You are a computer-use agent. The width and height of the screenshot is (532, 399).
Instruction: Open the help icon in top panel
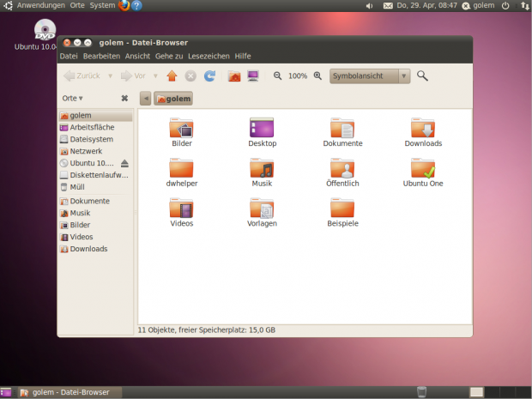coord(136,5)
